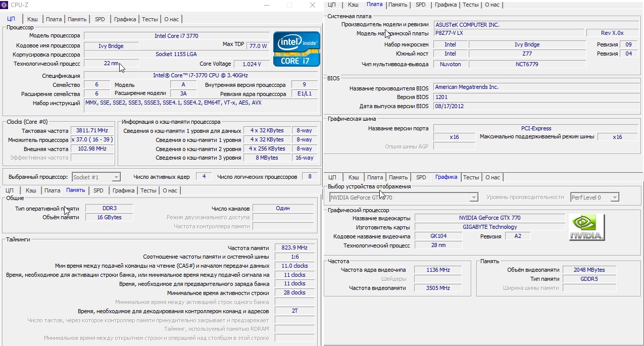Select the SPD tab directly under the CPU-Z title bar

click(x=100, y=19)
